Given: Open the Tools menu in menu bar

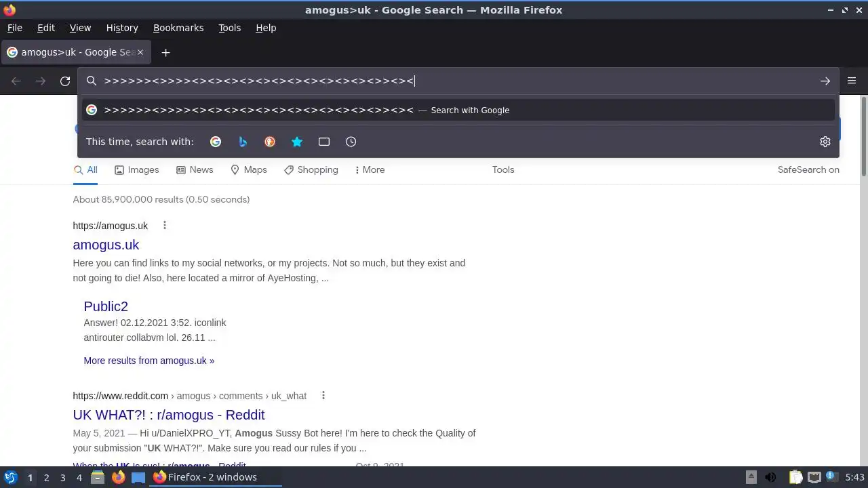Looking at the screenshot, I should (229, 28).
